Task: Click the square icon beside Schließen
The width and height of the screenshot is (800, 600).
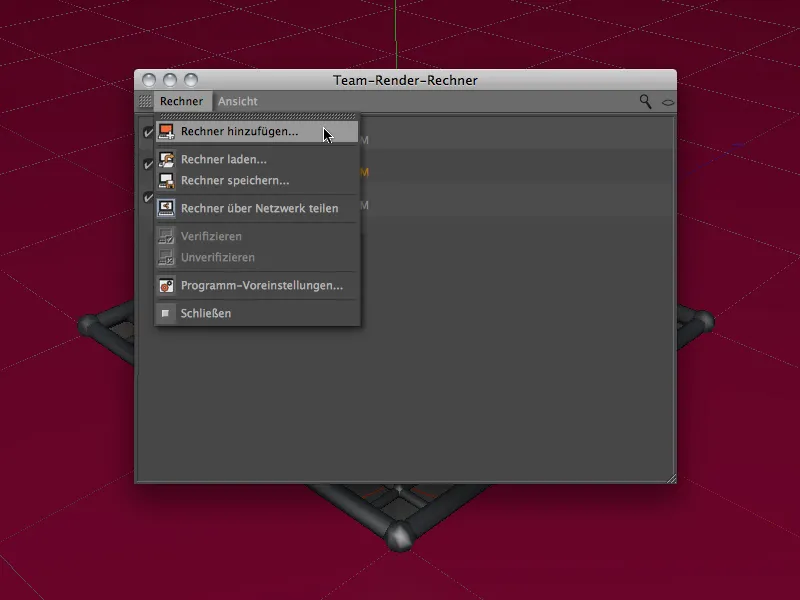Action: click(165, 313)
